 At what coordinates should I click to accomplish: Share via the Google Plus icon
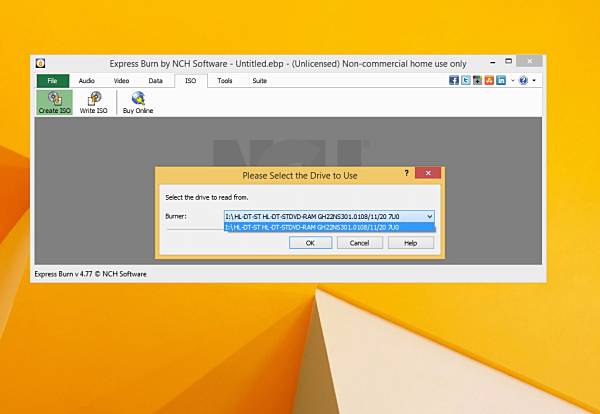[x=478, y=80]
